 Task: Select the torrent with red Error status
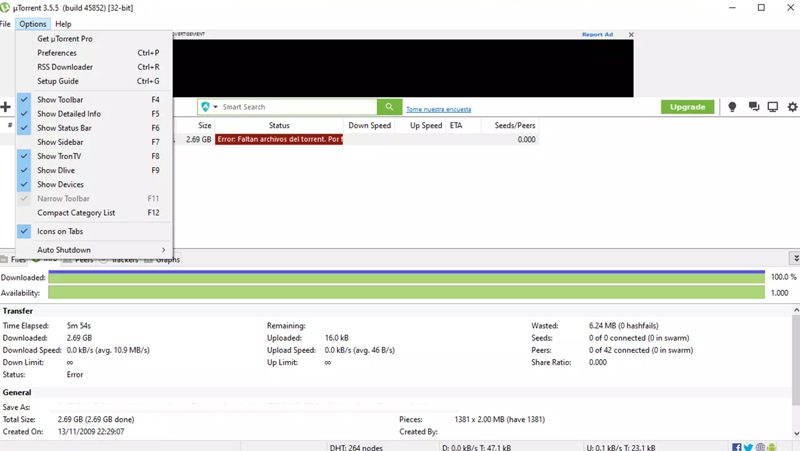pyautogui.click(x=279, y=139)
